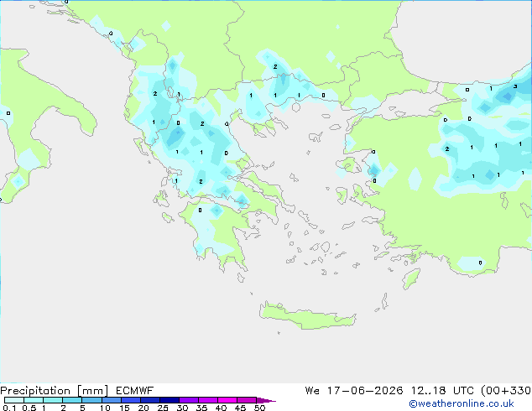Pick the 2–5 mm legend color swatch
Image resolution: width=532 pixels, height=411 pixels.
(x=72, y=400)
